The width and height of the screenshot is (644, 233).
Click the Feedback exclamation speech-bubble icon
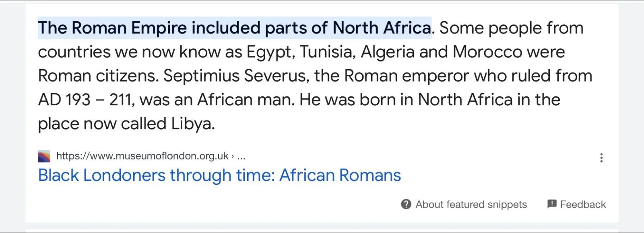tap(551, 204)
